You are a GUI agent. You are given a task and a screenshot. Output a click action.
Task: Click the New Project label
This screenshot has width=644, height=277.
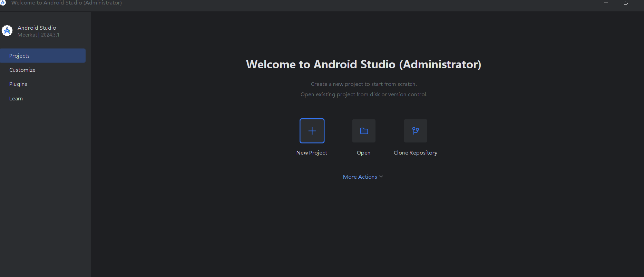click(x=312, y=152)
